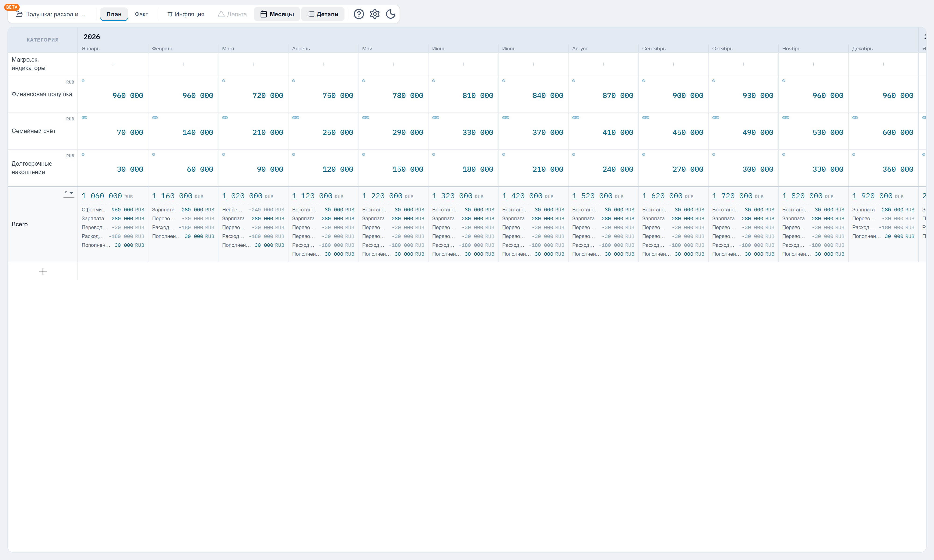Click event marker in Финансовая подушка Январь
The image size is (934, 560).
coord(83,81)
